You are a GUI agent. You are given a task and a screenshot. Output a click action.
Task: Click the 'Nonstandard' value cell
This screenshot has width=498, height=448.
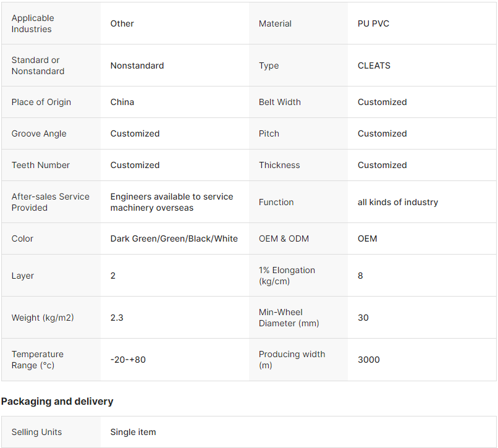click(137, 66)
